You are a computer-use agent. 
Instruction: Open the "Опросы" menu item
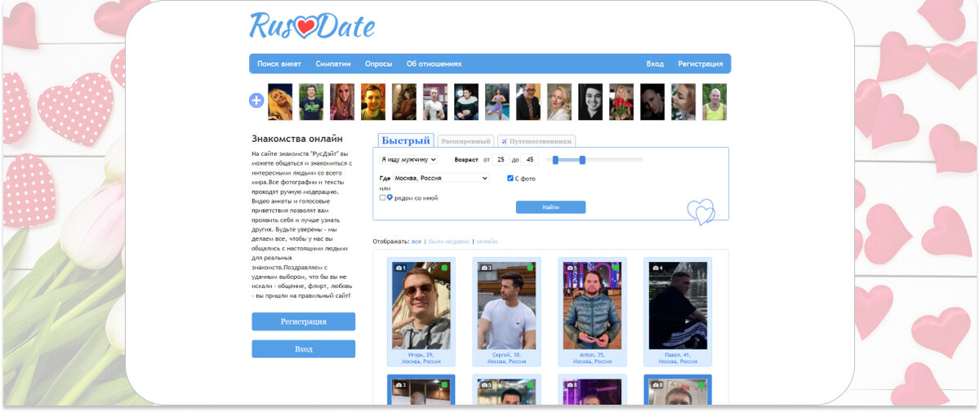point(379,64)
